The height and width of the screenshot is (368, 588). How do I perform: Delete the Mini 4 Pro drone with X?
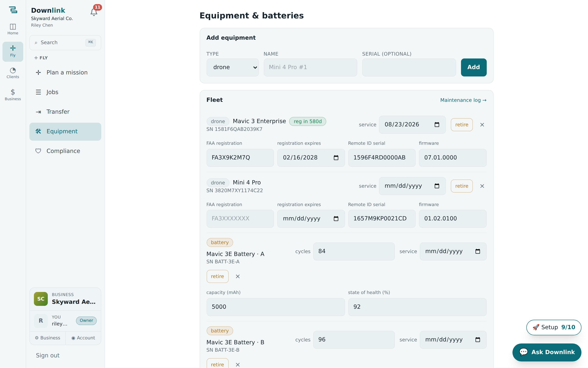point(482,186)
